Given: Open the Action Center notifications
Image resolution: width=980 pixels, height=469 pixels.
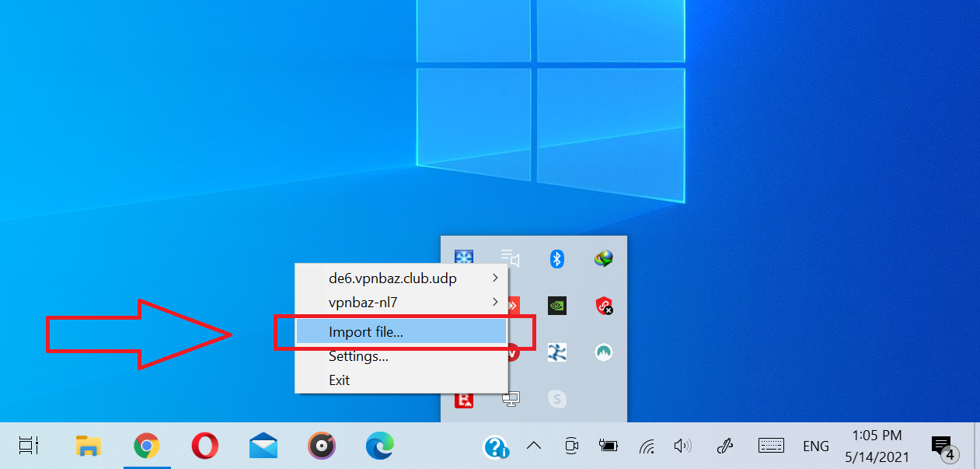Looking at the screenshot, I should coord(943,446).
